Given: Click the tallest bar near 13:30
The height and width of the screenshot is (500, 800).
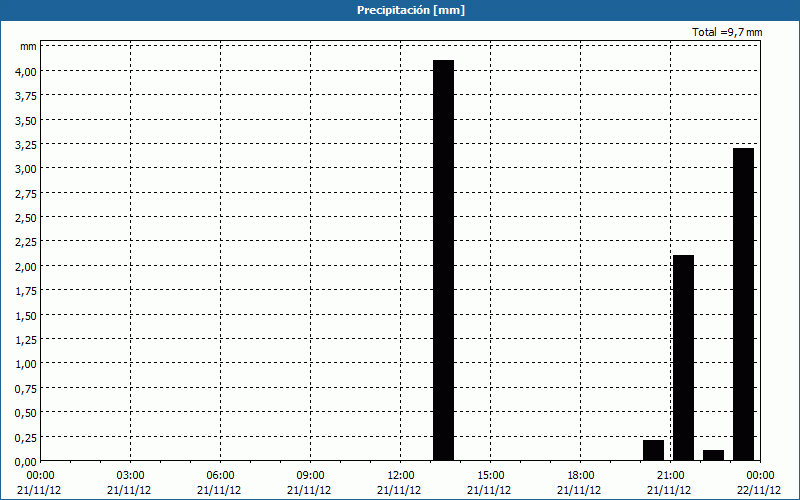Looking at the screenshot, I should pos(443,260).
